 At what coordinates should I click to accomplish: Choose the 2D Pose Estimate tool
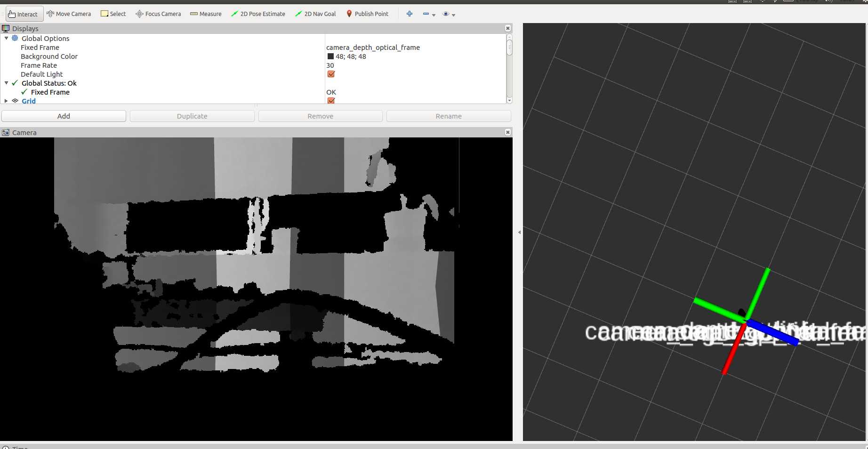click(x=258, y=14)
